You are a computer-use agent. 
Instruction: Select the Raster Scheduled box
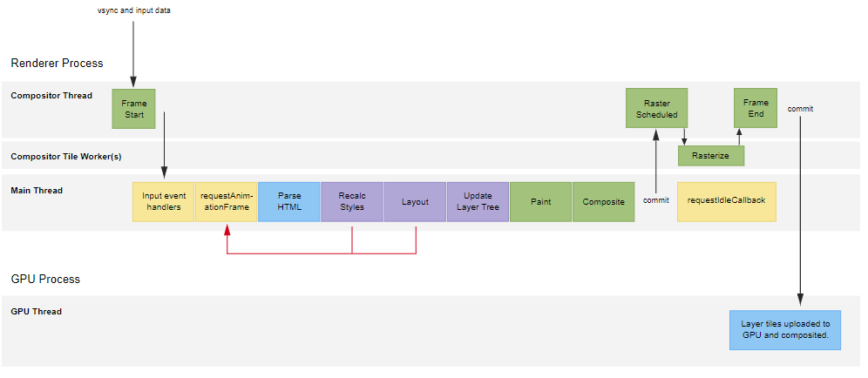coord(656,109)
